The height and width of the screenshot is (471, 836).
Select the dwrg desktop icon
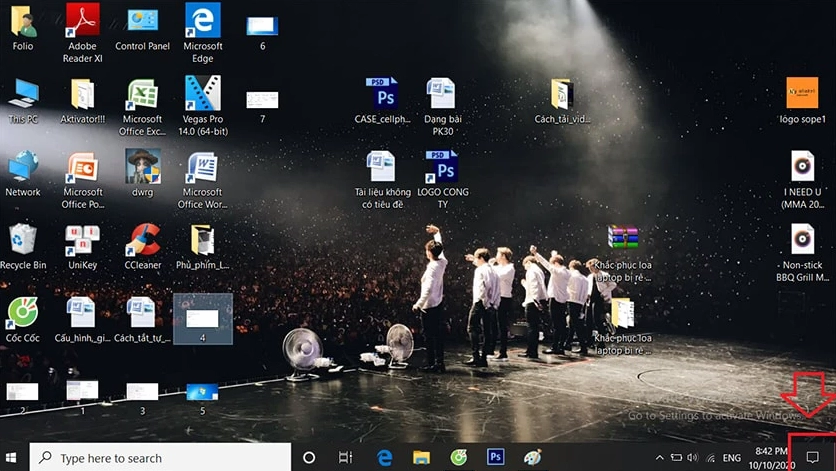click(x=142, y=173)
